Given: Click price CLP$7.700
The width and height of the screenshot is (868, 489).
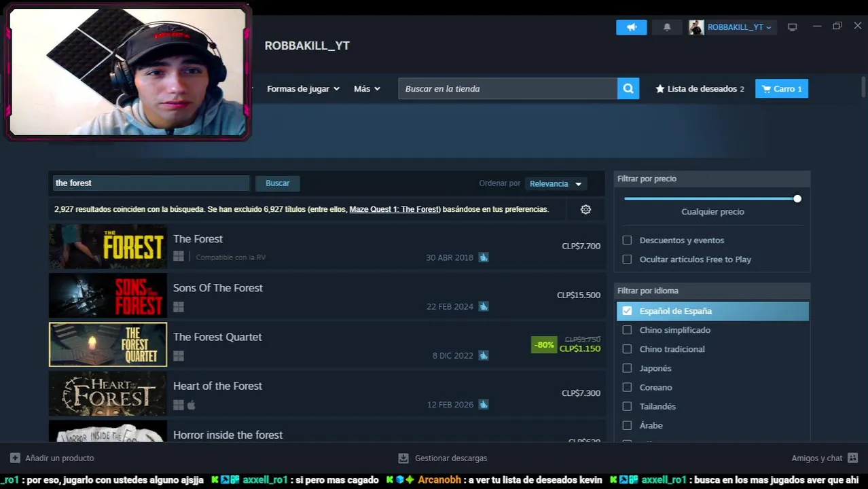Looking at the screenshot, I should pyautogui.click(x=581, y=246).
